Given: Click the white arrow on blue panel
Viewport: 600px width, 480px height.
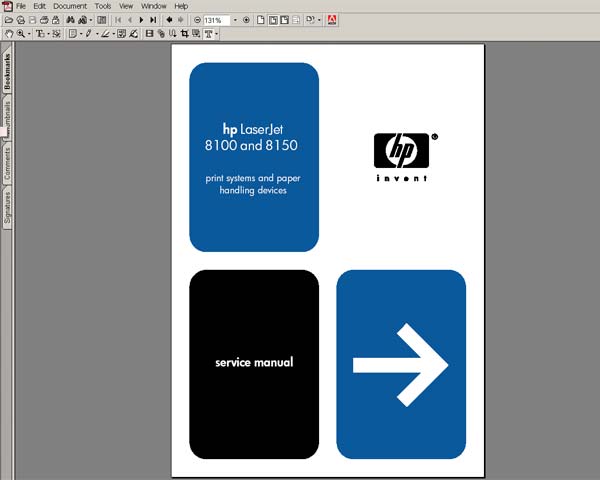Looking at the screenshot, I should [x=400, y=365].
